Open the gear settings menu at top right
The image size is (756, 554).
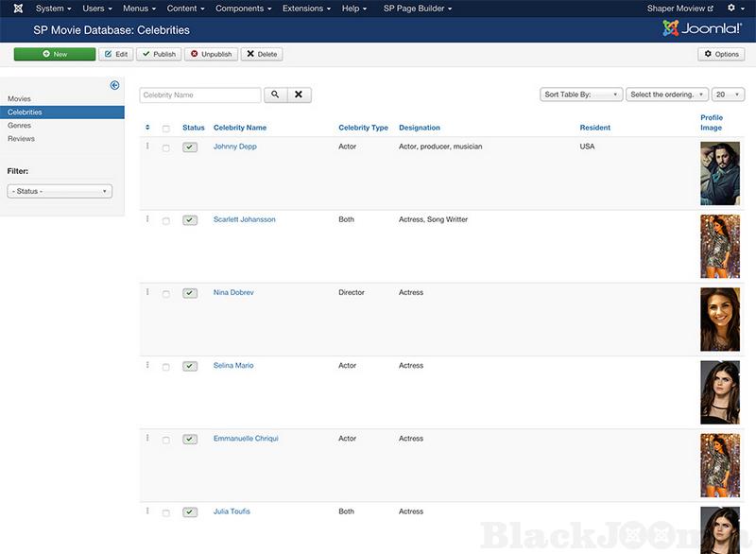pyautogui.click(x=732, y=9)
